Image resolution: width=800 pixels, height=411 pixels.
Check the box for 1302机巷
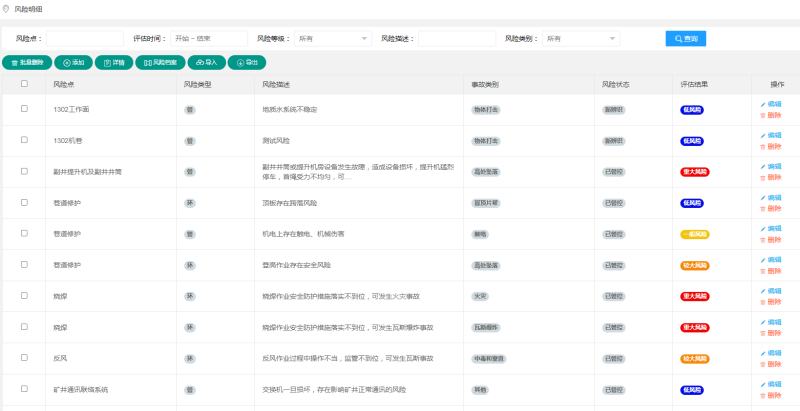coord(24,140)
